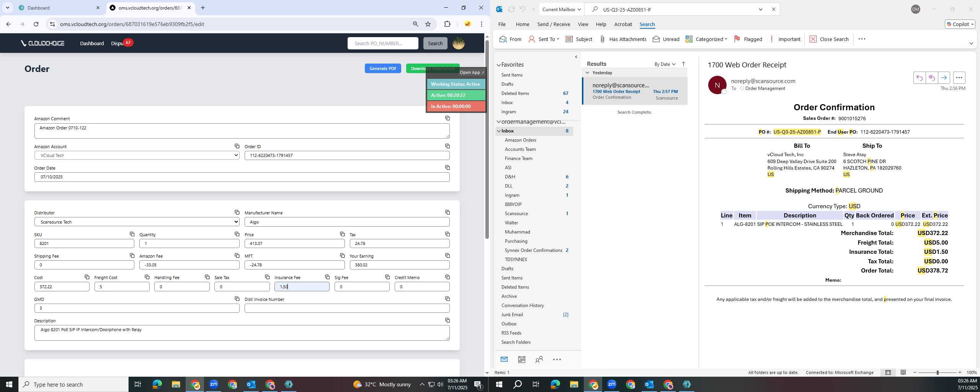The width and height of the screenshot is (980, 392).
Task: Open the Amazon Orders folder
Action: pos(520,140)
